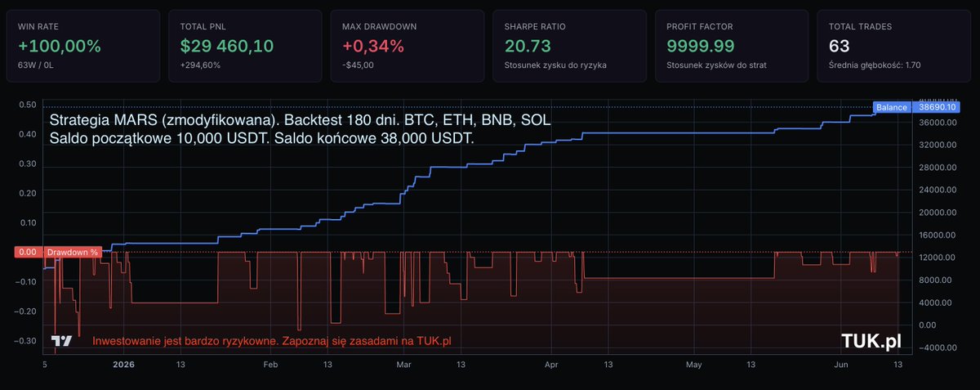Click the 63 total trades value

pyautogui.click(x=840, y=46)
